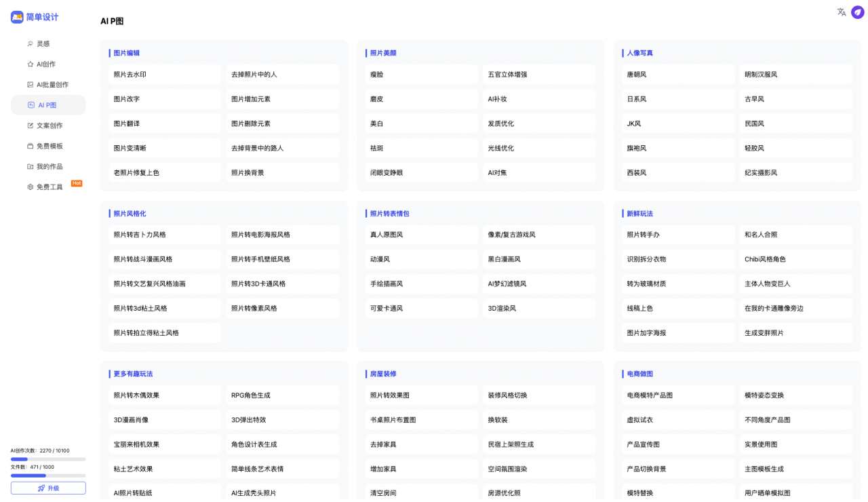Click the 文件数 usage bar
868x502 pixels.
click(x=48, y=476)
